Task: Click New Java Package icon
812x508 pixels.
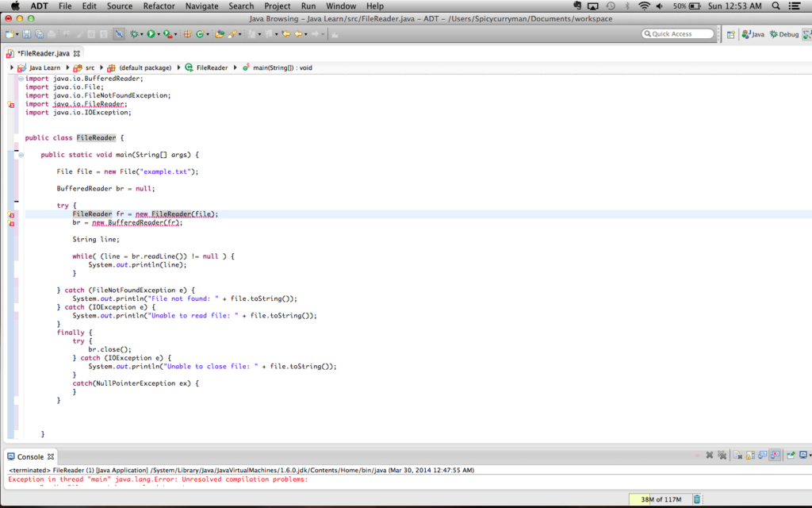Action: [187, 34]
